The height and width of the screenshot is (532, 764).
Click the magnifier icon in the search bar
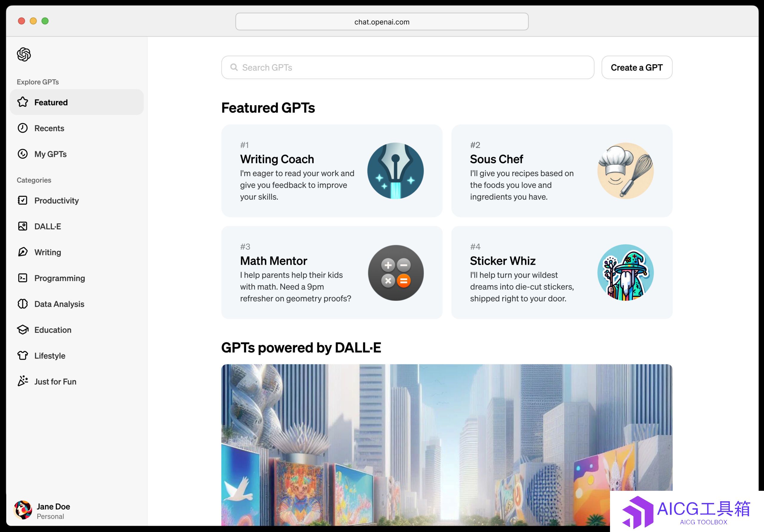[234, 67]
